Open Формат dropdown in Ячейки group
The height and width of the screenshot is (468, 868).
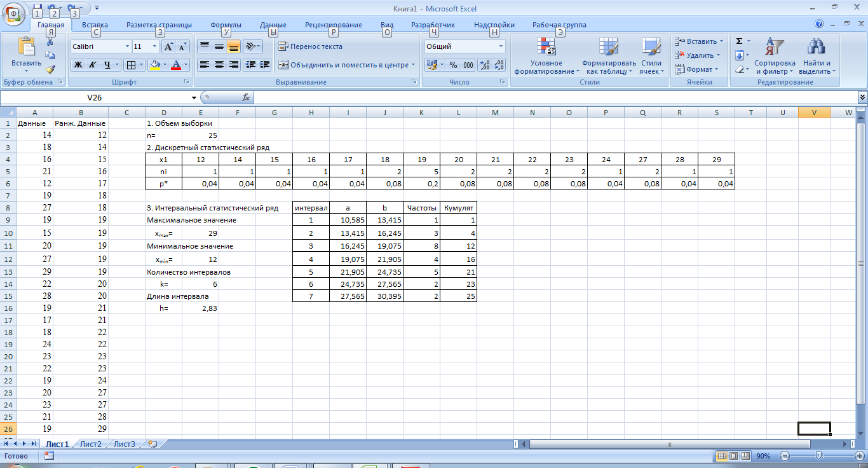pos(696,69)
